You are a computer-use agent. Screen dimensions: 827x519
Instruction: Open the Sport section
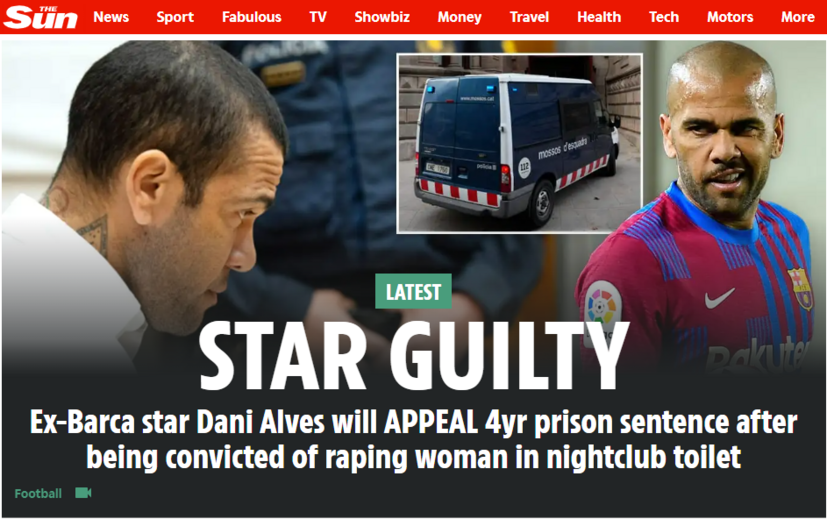click(175, 17)
